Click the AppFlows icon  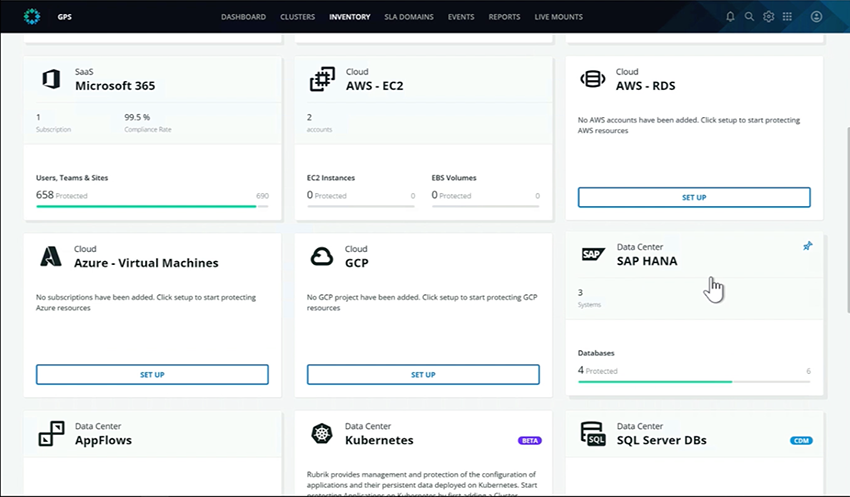click(51, 434)
